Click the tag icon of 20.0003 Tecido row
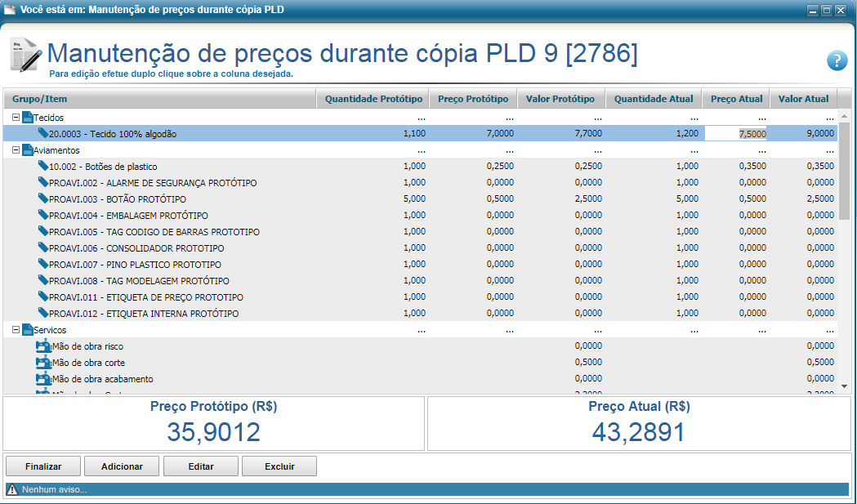Viewport: 857px width, 504px height. pyautogui.click(x=43, y=133)
